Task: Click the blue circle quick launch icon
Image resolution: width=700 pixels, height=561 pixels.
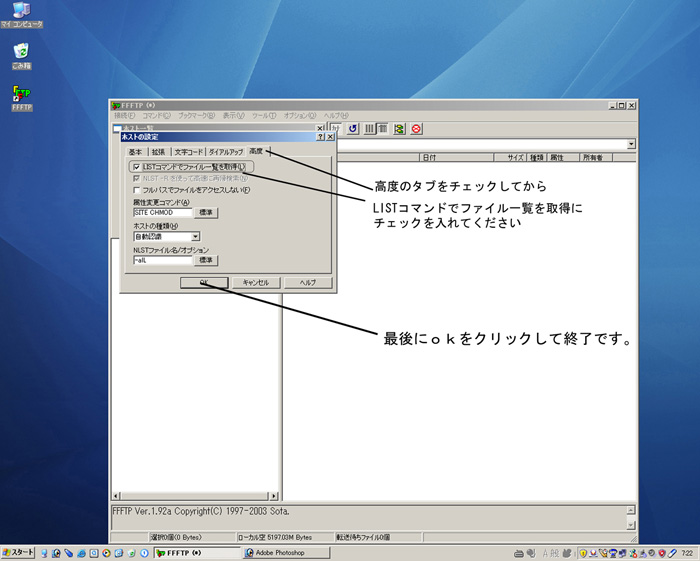Action: (144, 553)
